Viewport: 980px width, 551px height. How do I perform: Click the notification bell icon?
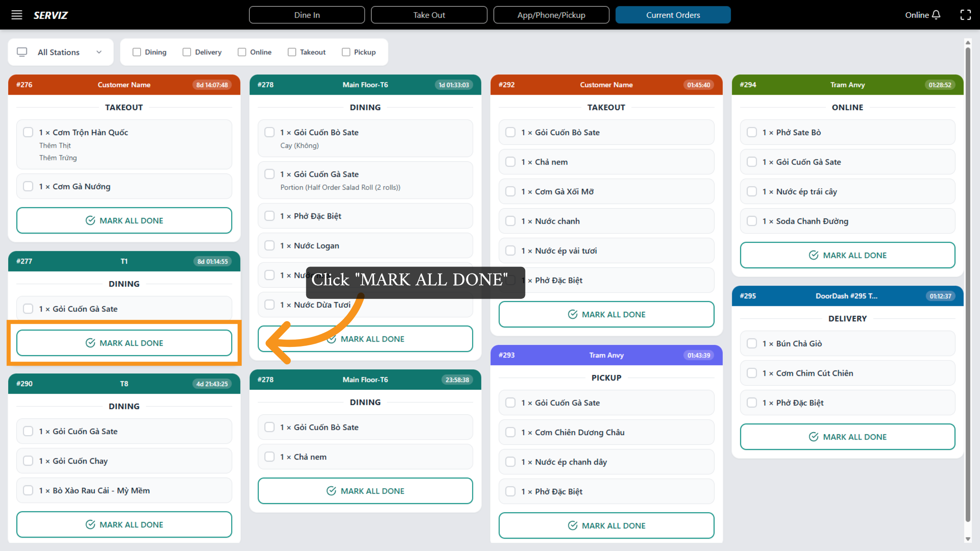point(936,15)
